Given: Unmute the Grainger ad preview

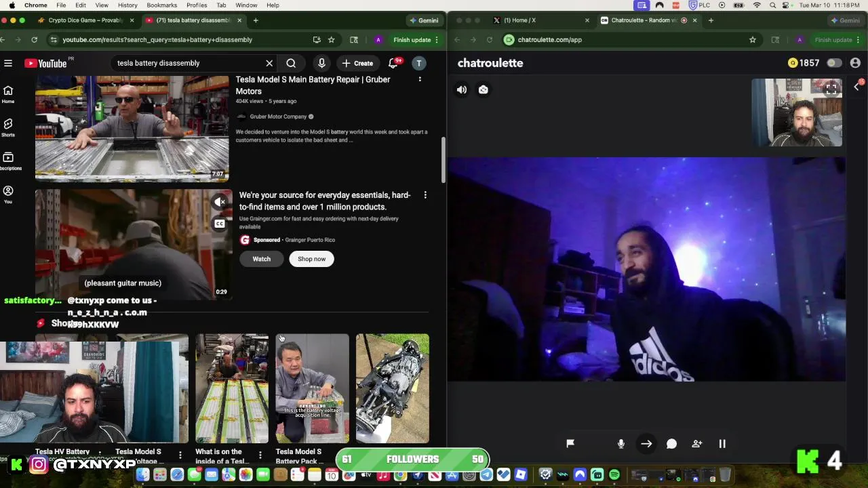Looking at the screenshot, I should click(x=220, y=201).
